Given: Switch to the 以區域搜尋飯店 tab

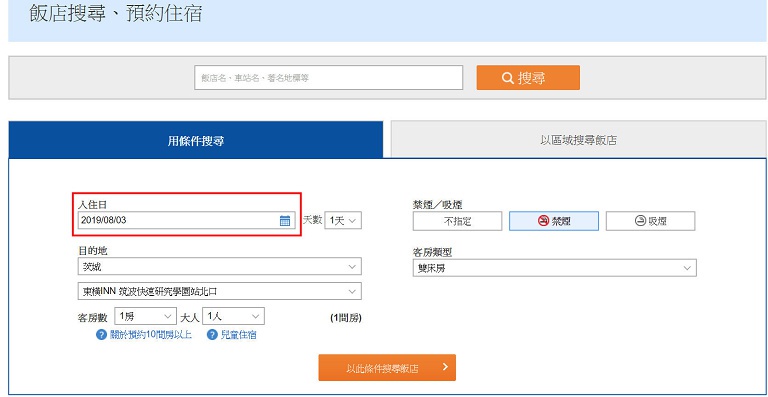Looking at the screenshot, I should 578,140.
